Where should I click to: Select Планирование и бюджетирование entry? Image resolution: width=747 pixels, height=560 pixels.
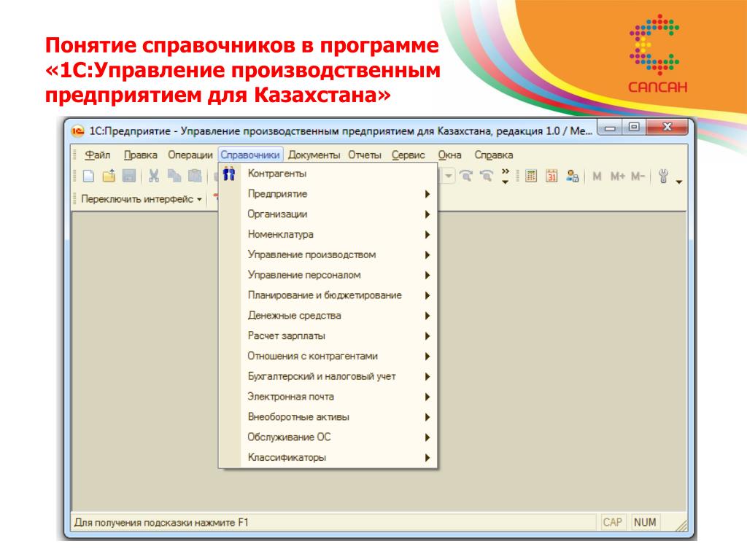(328, 295)
